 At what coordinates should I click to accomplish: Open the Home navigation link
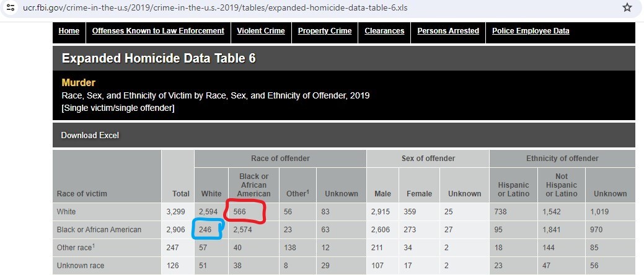click(x=69, y=31)
